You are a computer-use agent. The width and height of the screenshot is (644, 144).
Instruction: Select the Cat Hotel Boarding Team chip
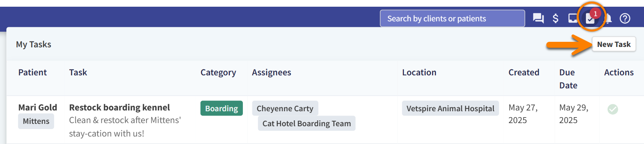click(x=307, y=123)
